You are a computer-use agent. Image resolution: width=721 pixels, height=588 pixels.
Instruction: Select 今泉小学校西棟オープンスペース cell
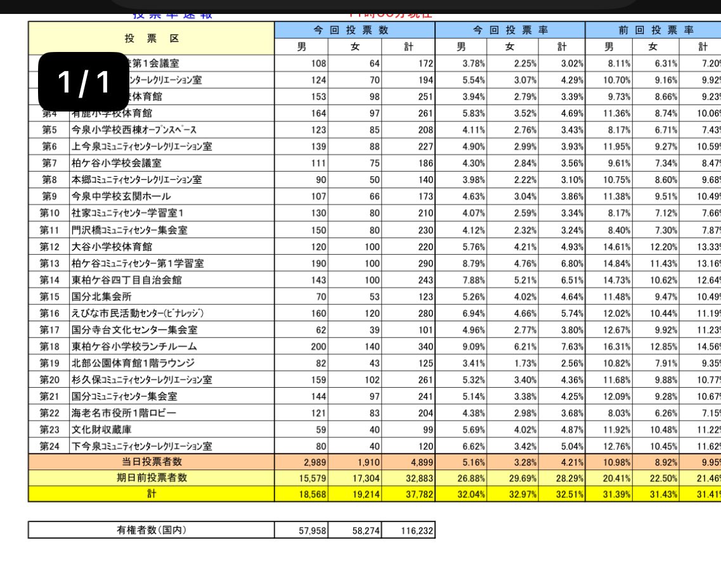pyautogui.click(x=172, y=130)
